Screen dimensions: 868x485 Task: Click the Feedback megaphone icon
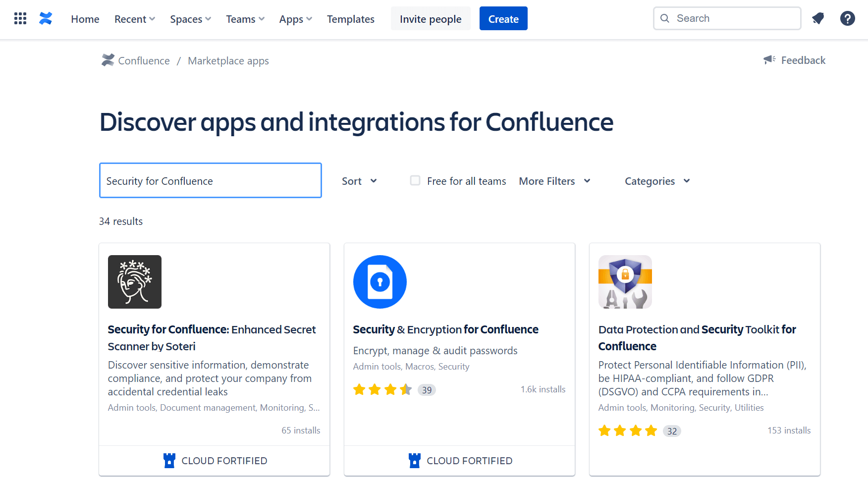769,60
